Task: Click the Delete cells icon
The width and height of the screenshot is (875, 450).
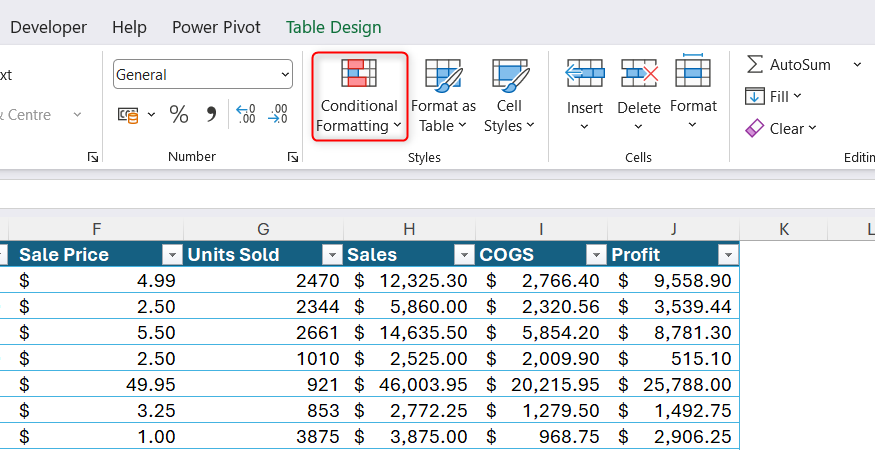Action: [x=639, y=73]
